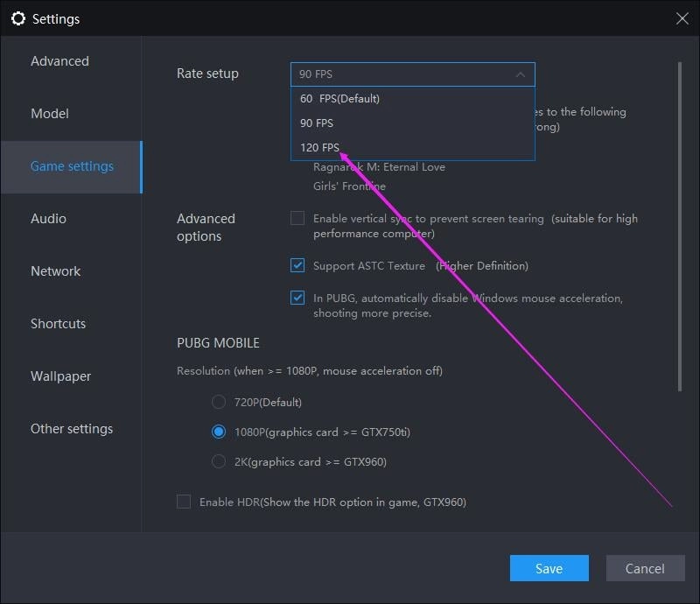The width and height of the screenshot is (700, 604).
Task: Pick 120 FPS frame rate option
Action: pyautogui.click(x=319, y=148)
